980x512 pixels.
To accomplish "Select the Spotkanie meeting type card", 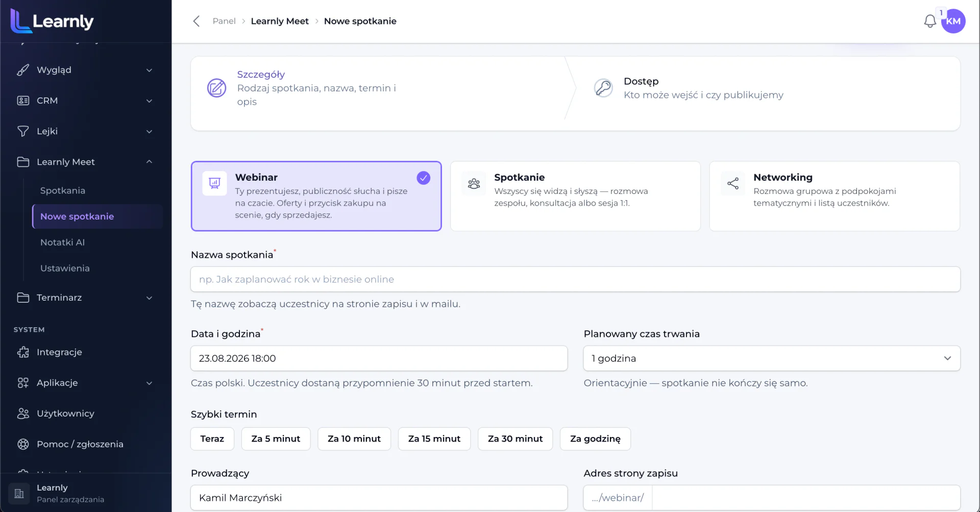I will point(575,196).
